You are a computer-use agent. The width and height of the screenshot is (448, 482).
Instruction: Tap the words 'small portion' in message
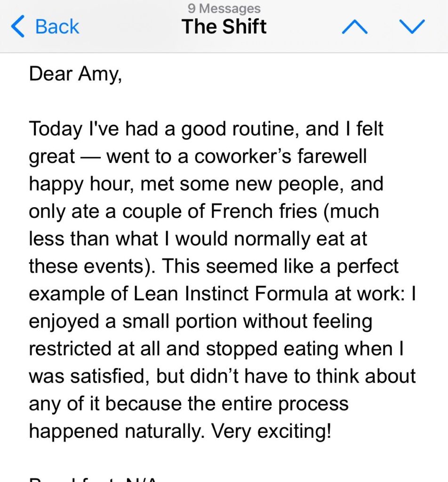(179, 322)
